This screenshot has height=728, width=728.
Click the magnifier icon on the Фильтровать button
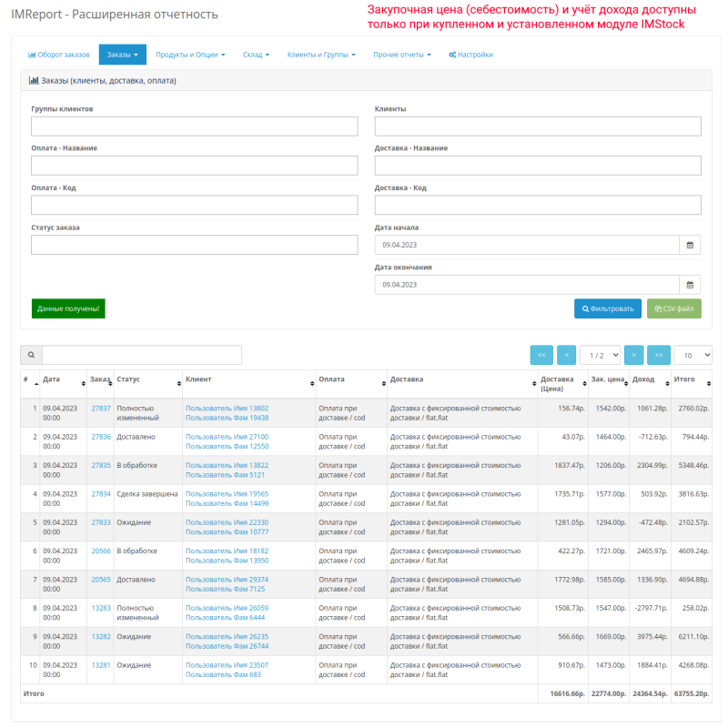pyautogui.click(x=584, y=308)
